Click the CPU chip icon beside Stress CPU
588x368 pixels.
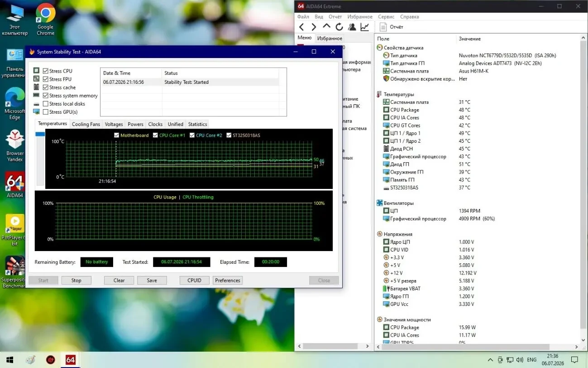click(x=36, y=71)
